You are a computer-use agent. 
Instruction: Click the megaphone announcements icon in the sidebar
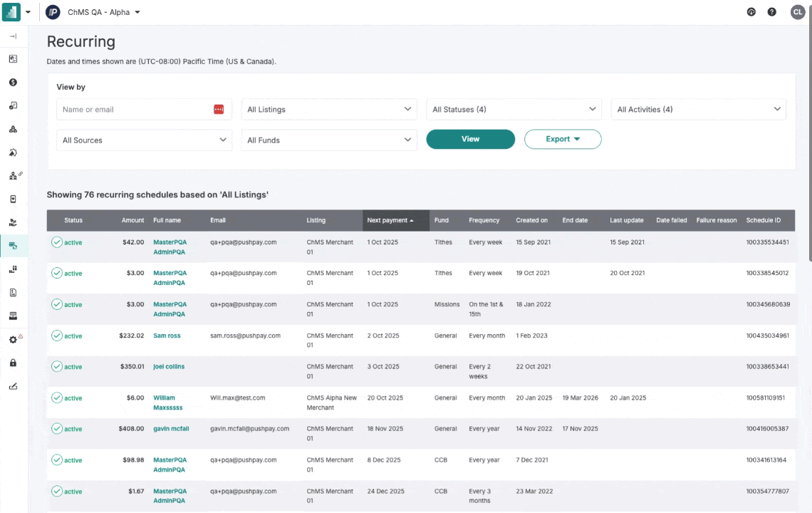click(x=13, y=152)
